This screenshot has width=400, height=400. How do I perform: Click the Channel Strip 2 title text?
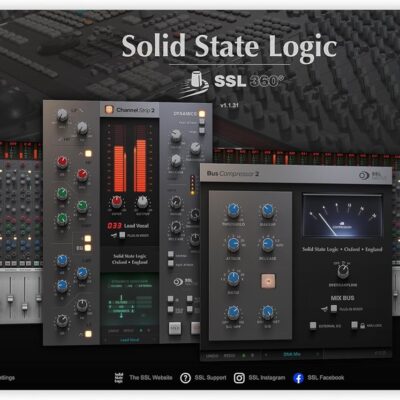click(135, 110)
